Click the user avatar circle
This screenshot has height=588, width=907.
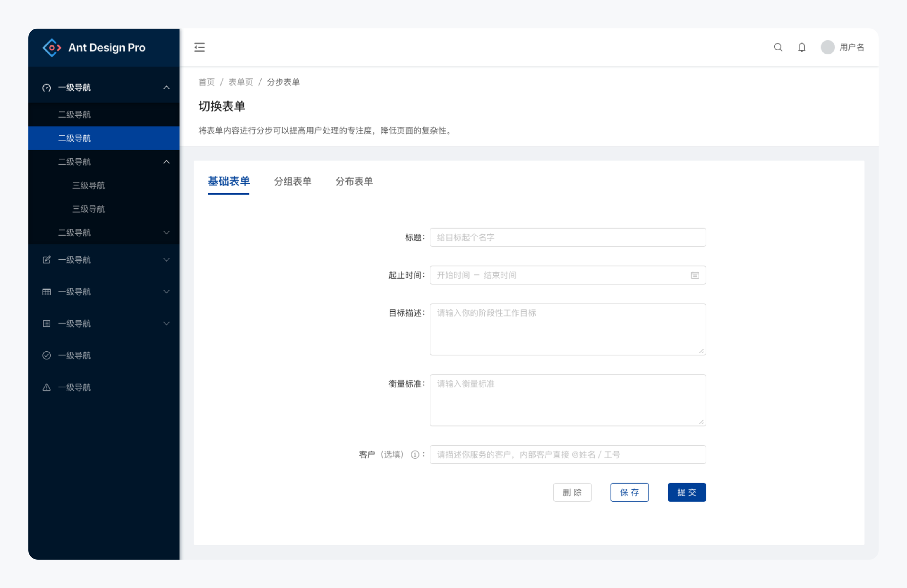click(827, 47)
